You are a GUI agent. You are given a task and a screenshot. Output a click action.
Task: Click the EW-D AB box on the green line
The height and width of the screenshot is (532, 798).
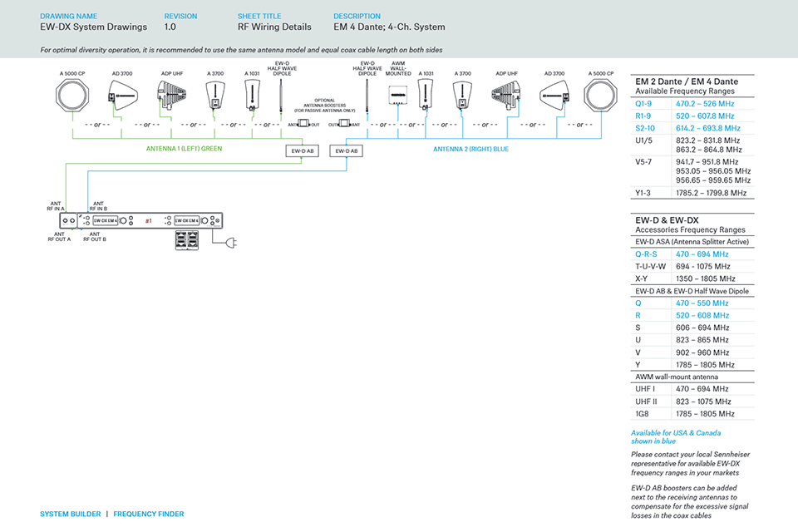point(303,150)
